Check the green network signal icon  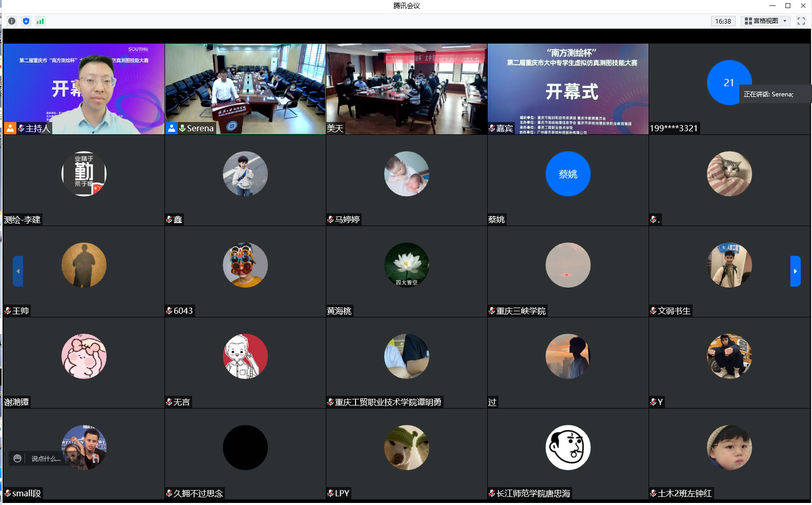(x=40, y=21)
